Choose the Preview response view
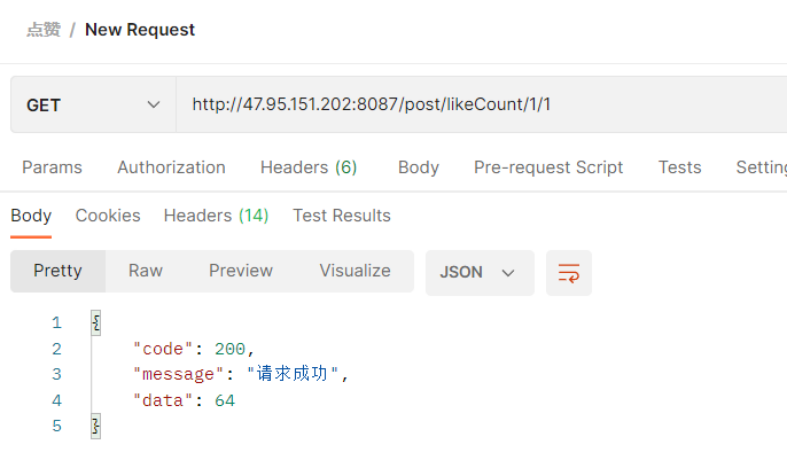 (240, 271)
